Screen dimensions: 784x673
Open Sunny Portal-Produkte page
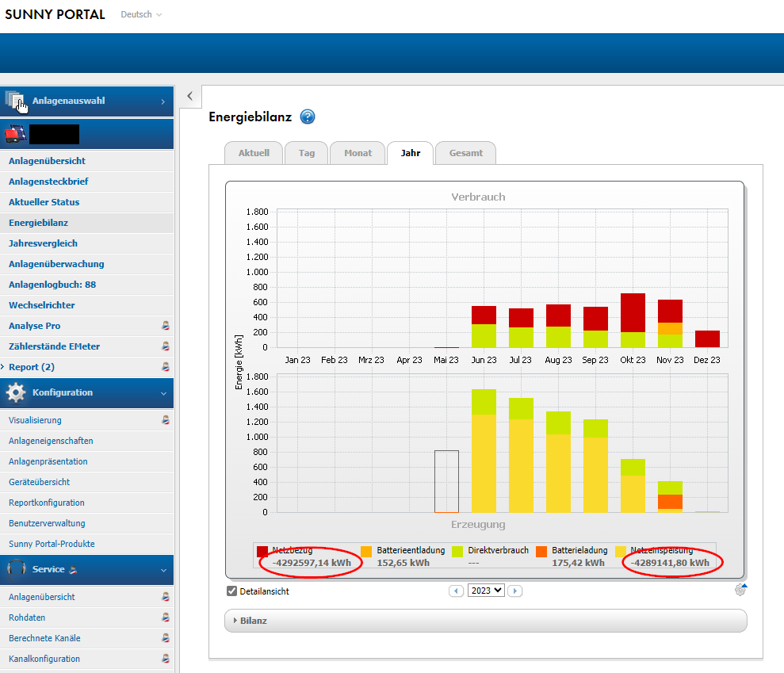[x=52, y=544]
